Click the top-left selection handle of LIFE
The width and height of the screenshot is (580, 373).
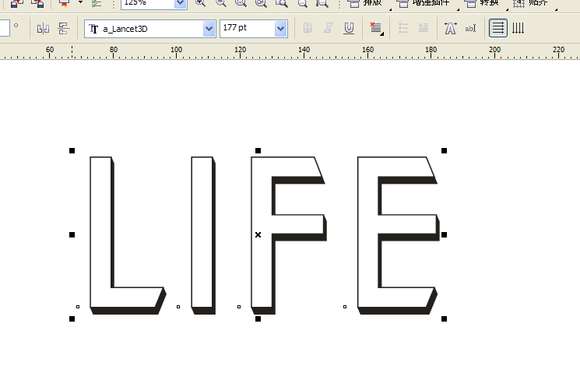(x=72, y=151)
